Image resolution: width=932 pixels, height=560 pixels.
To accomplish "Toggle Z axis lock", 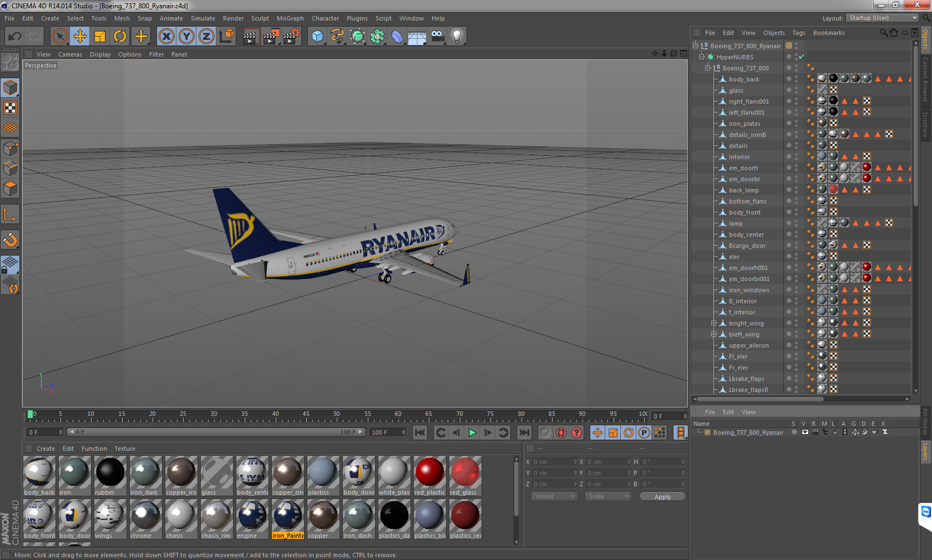I will (206, 37).
